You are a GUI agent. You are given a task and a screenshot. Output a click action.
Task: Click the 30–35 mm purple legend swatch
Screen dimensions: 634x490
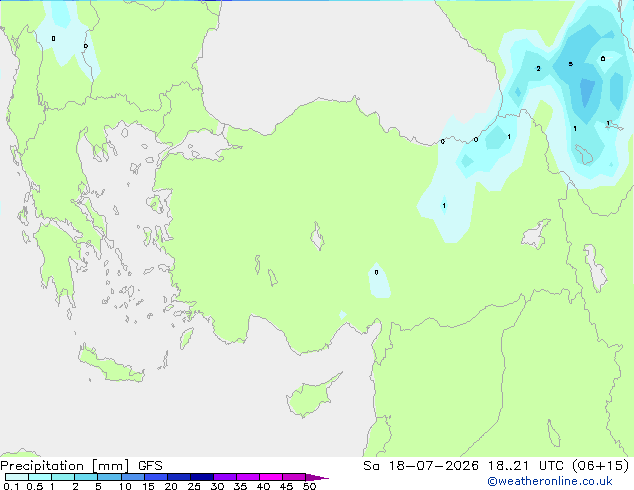coord(225,477)
